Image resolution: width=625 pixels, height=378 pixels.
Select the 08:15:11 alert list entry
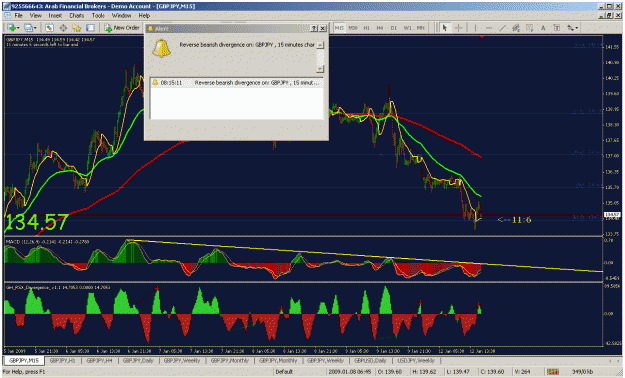237,83
